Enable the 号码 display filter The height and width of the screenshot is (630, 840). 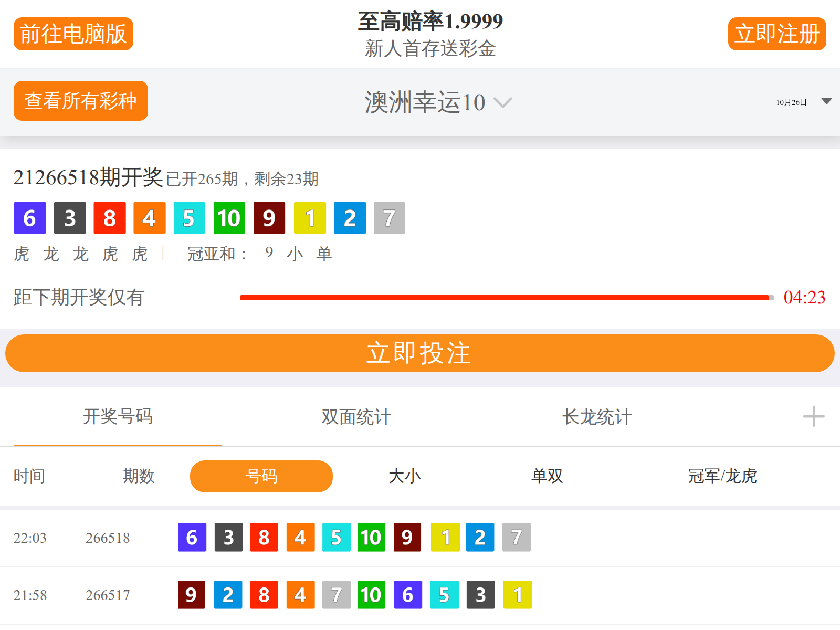point(261,476)
